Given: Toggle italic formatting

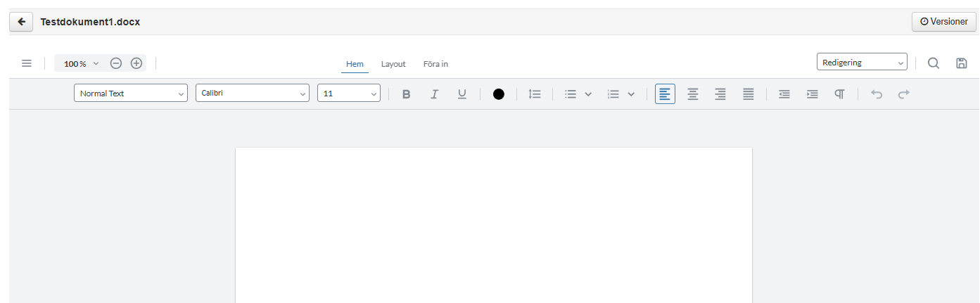Looking at the screenshot, I should click(434, 94).
